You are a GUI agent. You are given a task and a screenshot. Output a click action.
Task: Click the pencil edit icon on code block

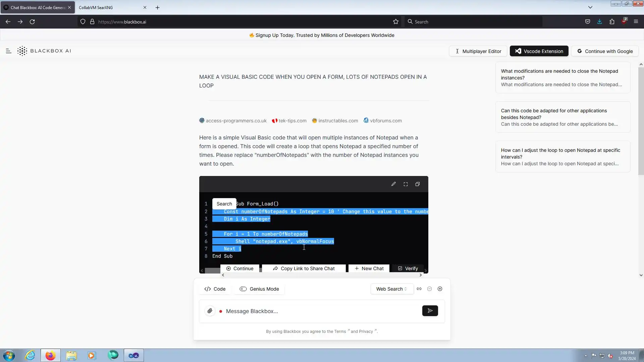click(393, 184)
